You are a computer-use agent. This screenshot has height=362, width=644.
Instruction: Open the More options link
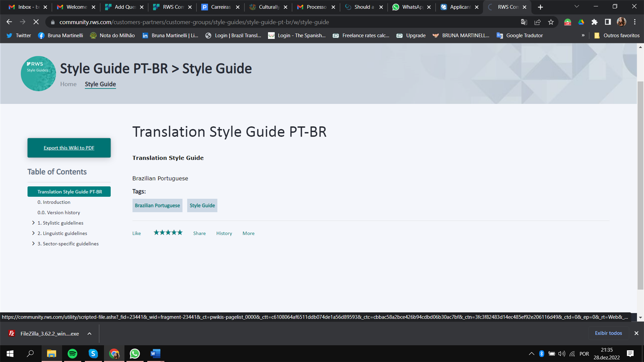coord(249,233)
